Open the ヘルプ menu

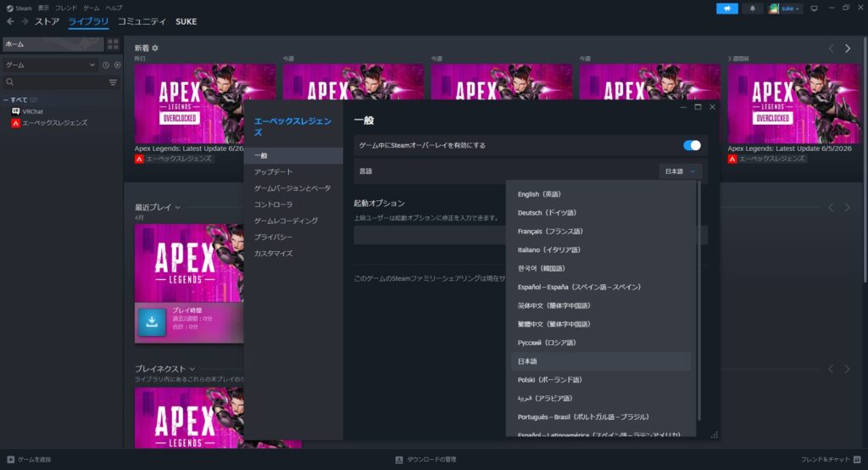[x=114, y=8]
